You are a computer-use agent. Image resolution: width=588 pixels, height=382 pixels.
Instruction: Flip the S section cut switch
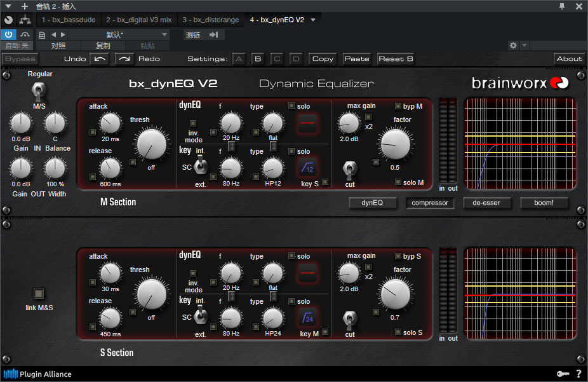pyautogui.click(x=350, y=320)
